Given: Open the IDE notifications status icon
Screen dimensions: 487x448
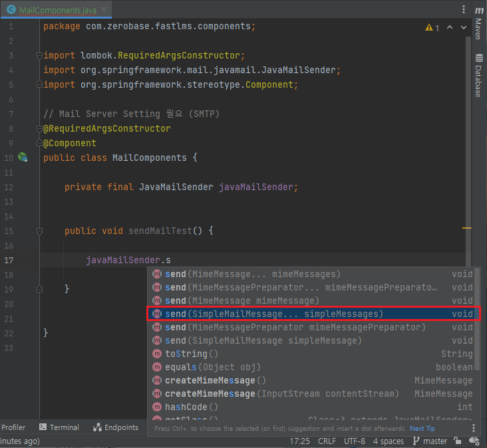Looking at the screenshot, I should [x=474, y=441].
